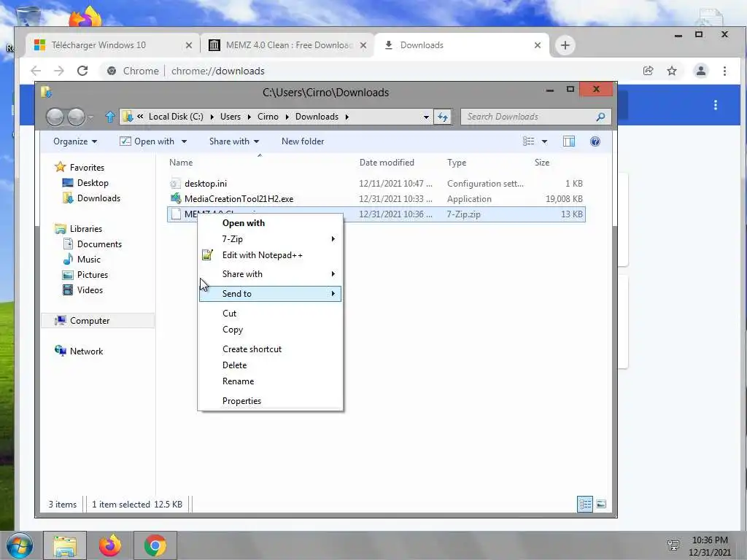
Task: Open Share with context submenu
Action: [x=270, y=274]
